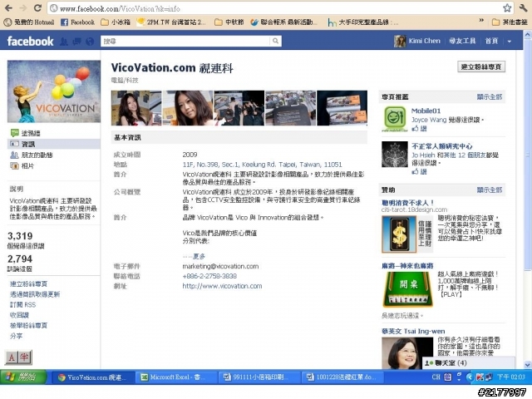Open the 中秋節 bookmark folder
Viewport: 532px width, 399px height.
[229, 22]
